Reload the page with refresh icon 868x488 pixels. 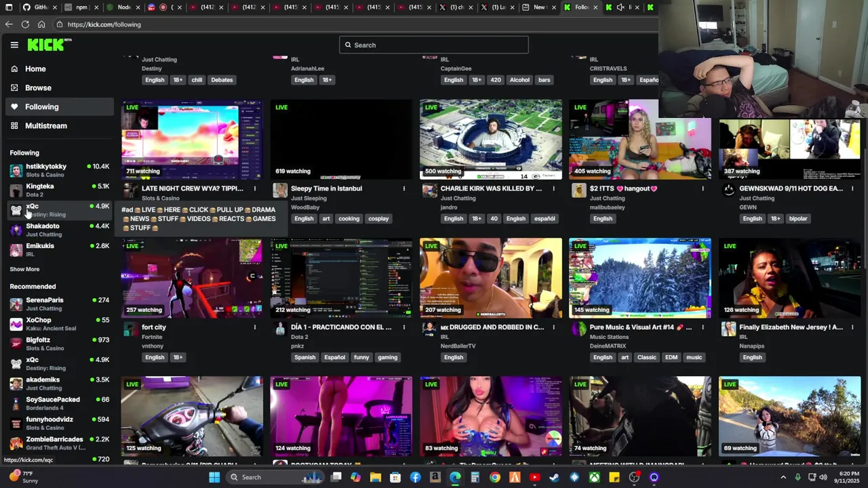(25, 24)
